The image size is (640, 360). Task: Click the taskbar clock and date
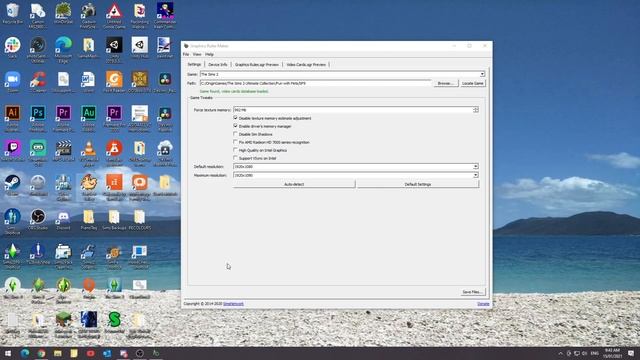pyautogui.click(x=612, y=353)
